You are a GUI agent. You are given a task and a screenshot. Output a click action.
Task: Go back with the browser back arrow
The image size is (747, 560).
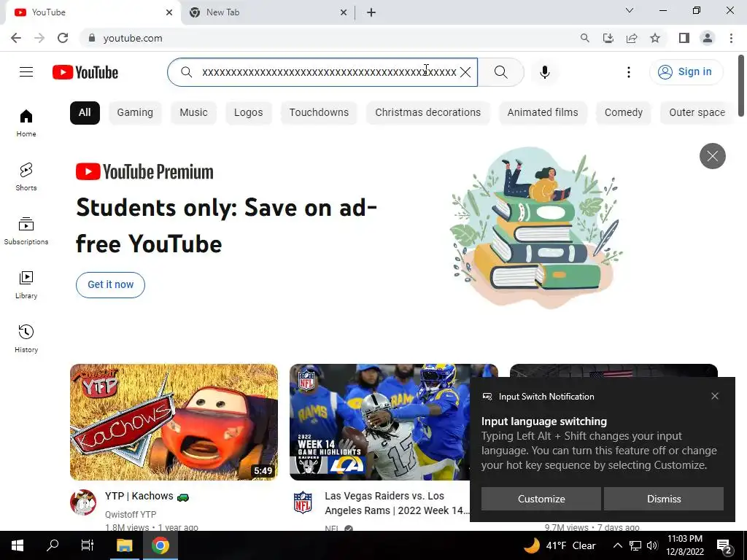click(x=16, y=38)
